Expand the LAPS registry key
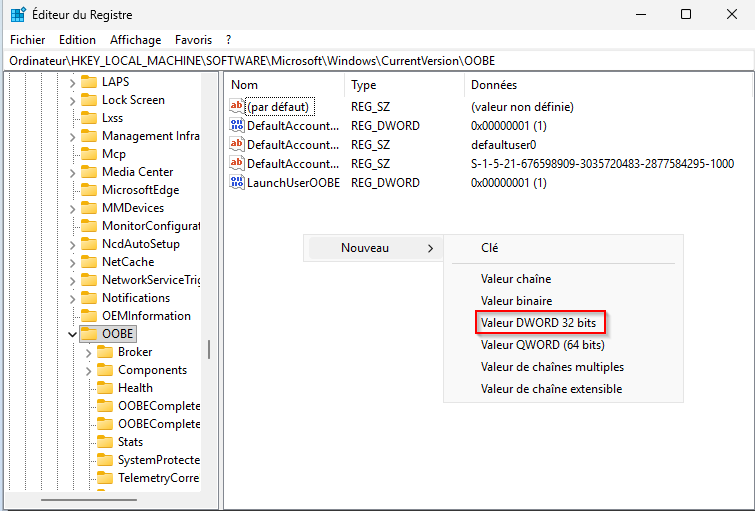 click(x=72, y=82)
